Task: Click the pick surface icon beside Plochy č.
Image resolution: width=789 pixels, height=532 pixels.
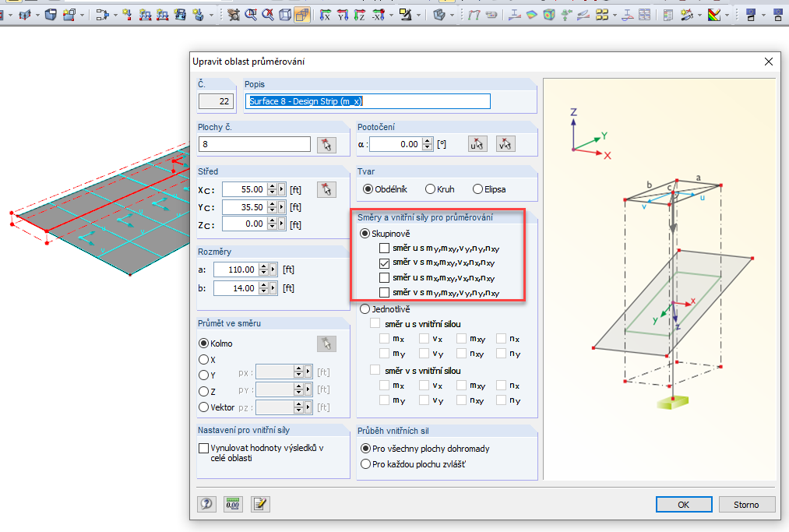Action: [x=326, y=144]
